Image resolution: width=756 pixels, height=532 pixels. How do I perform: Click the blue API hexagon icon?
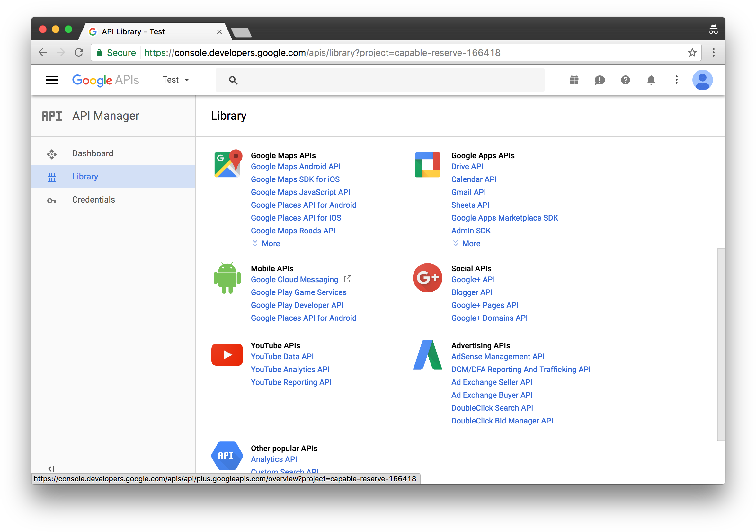coord(227,456)
